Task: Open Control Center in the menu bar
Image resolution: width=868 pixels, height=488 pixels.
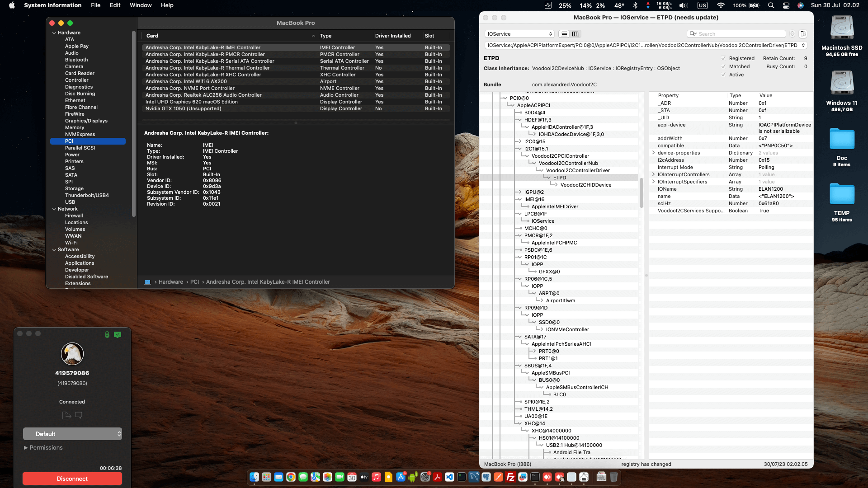Action: (786, 5)
